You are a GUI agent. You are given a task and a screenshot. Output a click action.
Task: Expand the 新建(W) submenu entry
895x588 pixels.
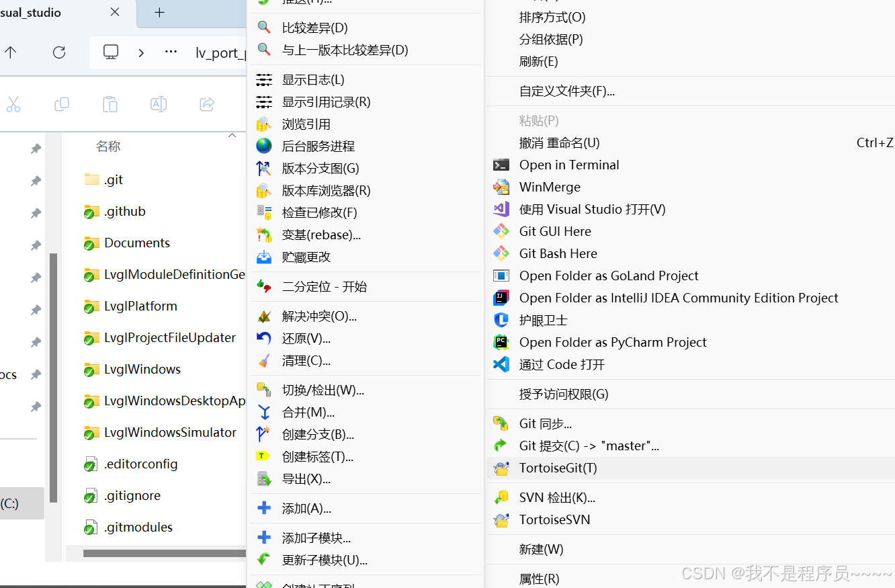click(x=691, y=549)
